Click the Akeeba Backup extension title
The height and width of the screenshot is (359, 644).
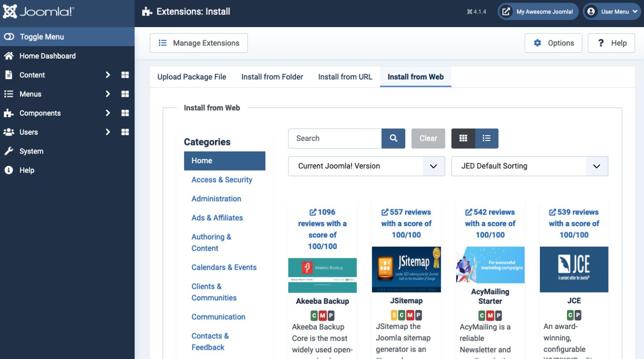[322, 301]
